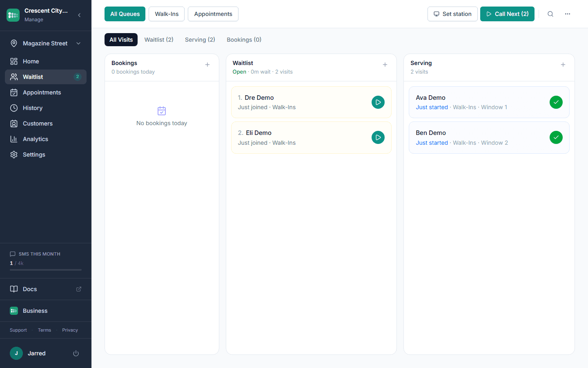Click the Analytics bar chart icon
The width and height of the screenshot is (588, 368).
[14, 139]
